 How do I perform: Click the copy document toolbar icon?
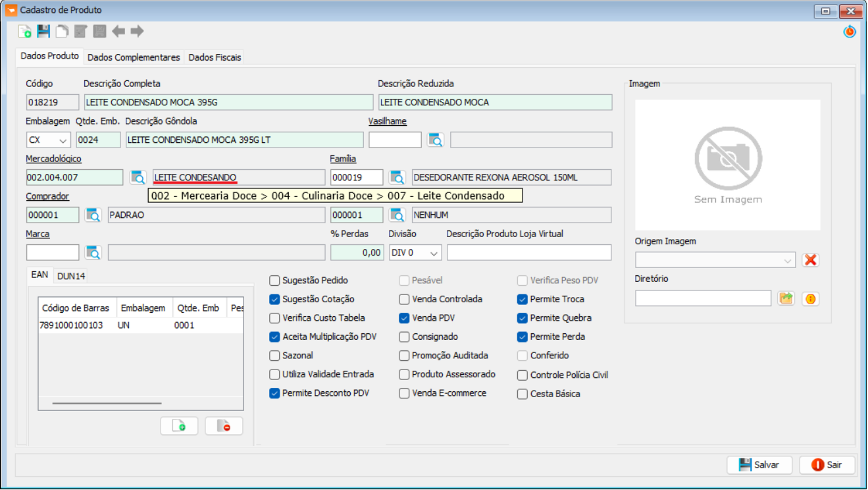[x=62, y=31]
